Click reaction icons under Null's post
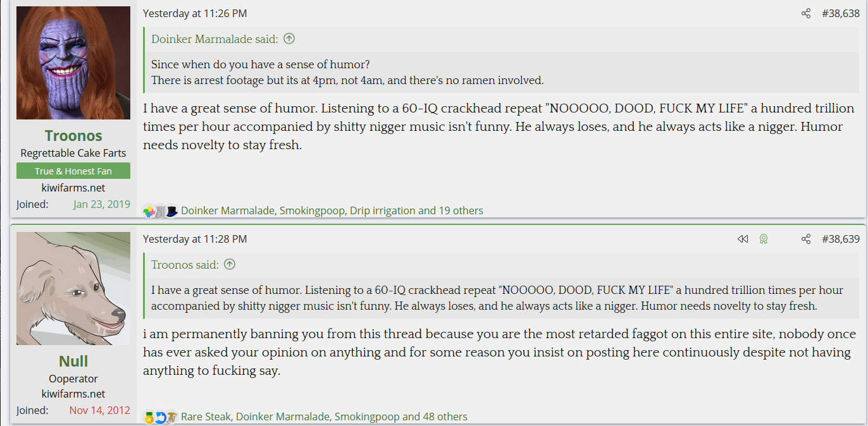The width and height of the screenshot is (868, 426). pyautogui.click(x=161, y=417)
